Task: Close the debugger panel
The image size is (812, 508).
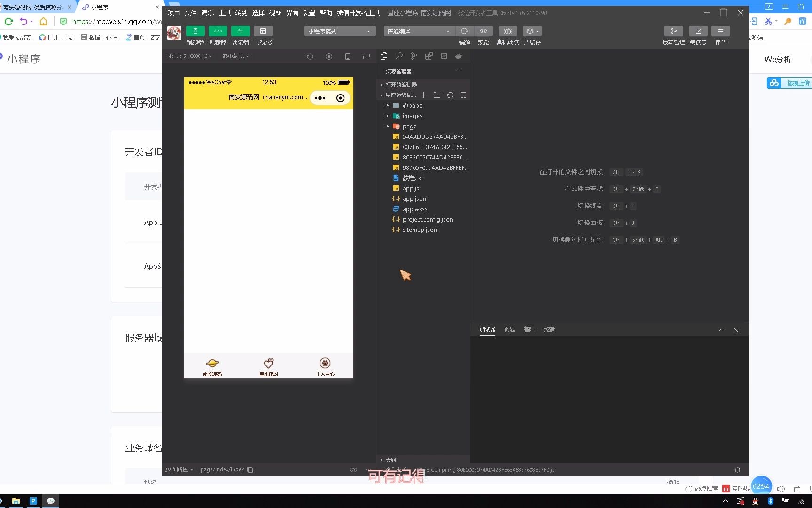Action: click(736, 330)
